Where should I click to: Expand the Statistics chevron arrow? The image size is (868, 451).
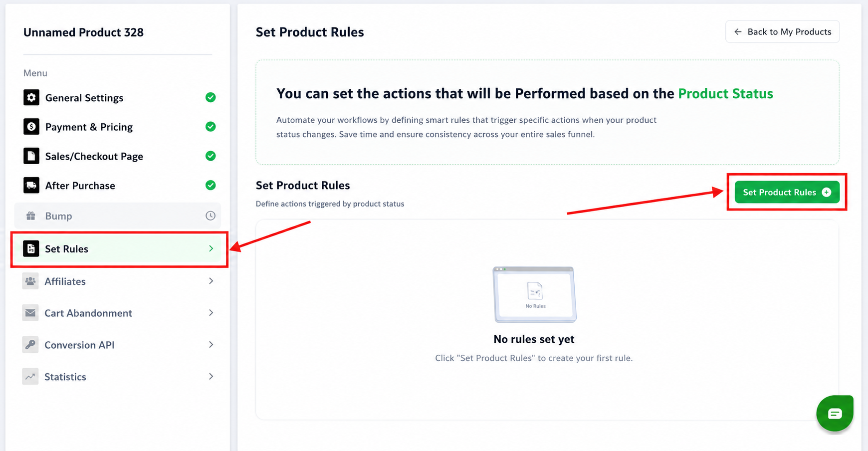coord(211,376)
